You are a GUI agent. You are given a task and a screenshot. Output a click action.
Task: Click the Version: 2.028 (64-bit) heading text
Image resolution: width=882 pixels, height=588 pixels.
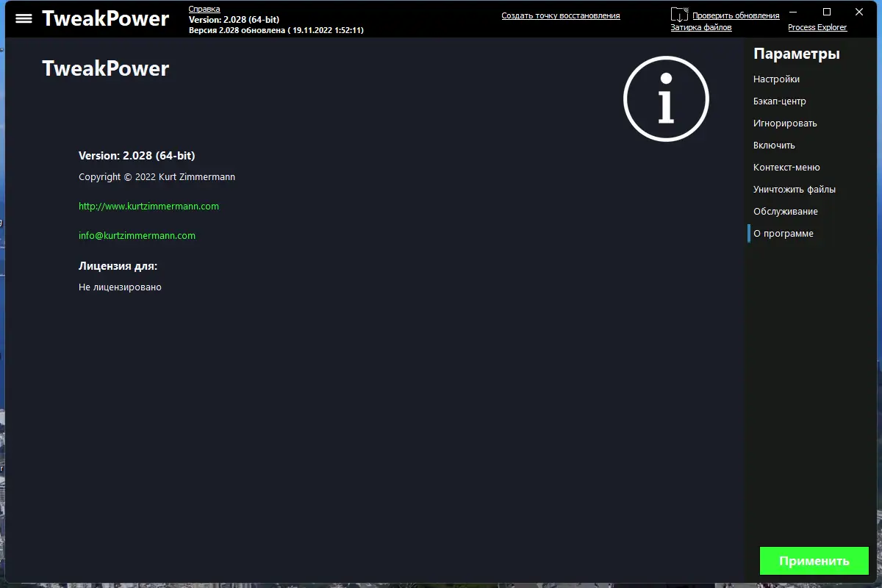[x=137, y=156]
